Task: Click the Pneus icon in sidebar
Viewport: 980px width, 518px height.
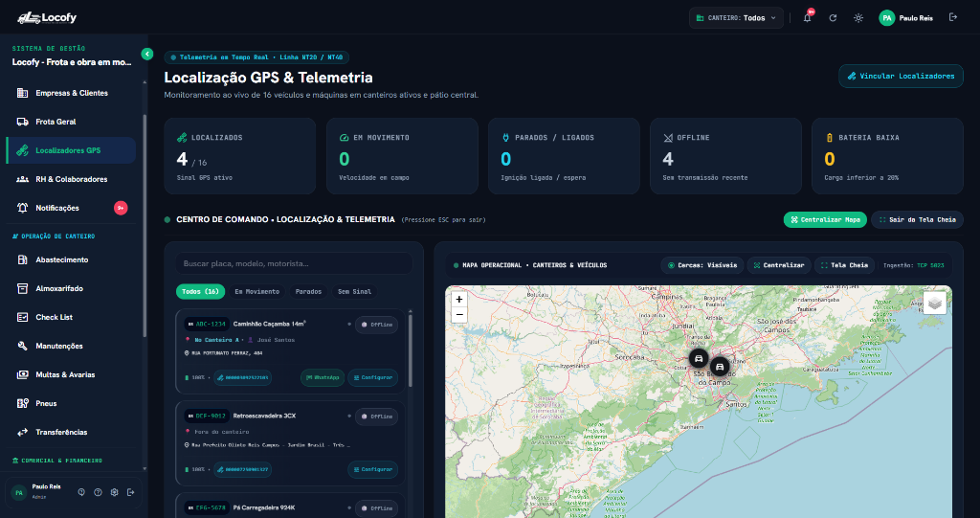Action: click(x=23, y=403)
